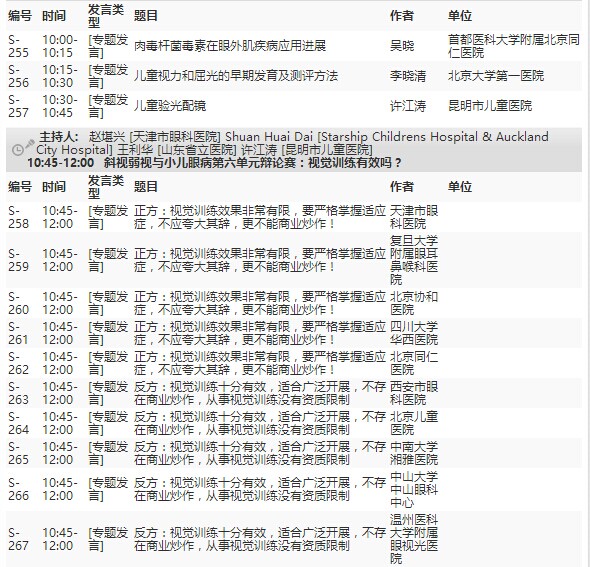Click the S-259 row author 复旦大学附属眼耳鼻喉科医院
Image resolution: width=590 pixels, height=567 pixels.
click(x=414, y=260)
